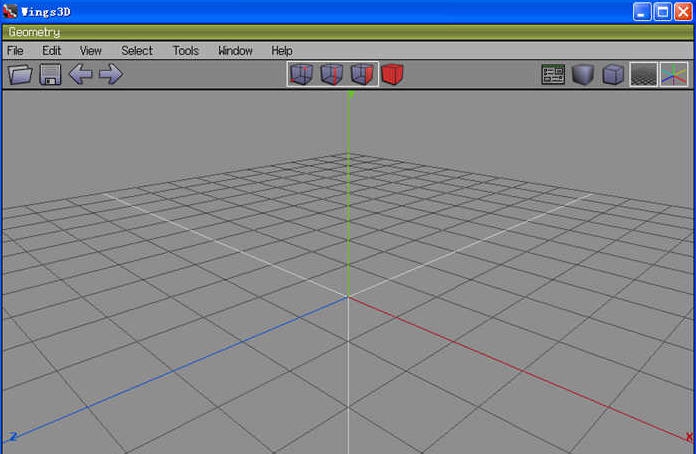This screenshot has height=454, width=696.
Task: Save the model with the floppy disk icon
Action: tap(50, 74)
